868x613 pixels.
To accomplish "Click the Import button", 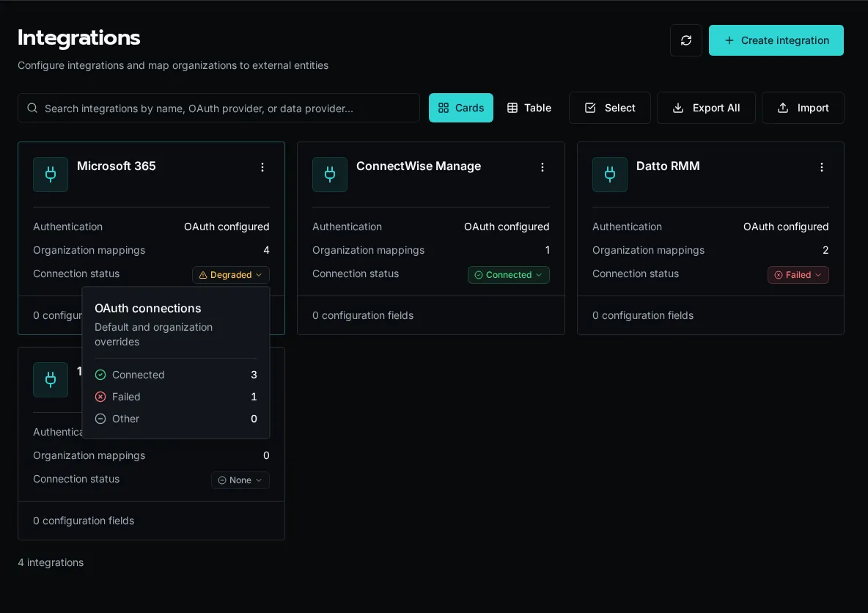I will 803,108.
